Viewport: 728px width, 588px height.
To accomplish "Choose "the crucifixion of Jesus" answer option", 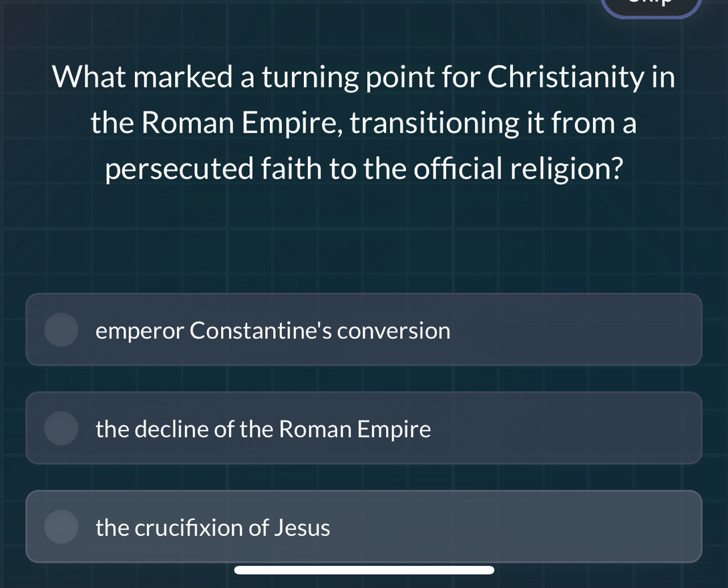I will coord(364,527).
